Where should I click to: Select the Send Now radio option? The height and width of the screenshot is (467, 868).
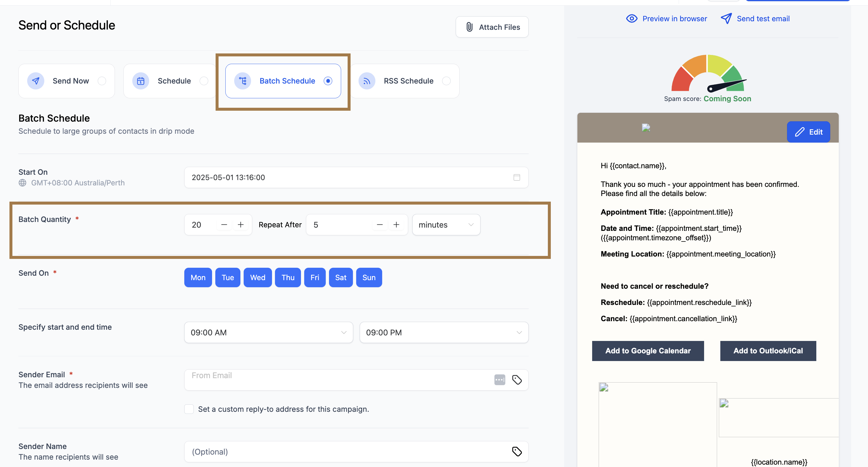click(102, 81)
